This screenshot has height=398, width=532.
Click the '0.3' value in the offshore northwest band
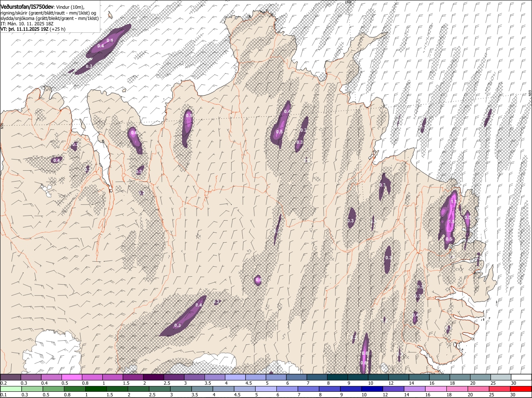coord(89,66)
